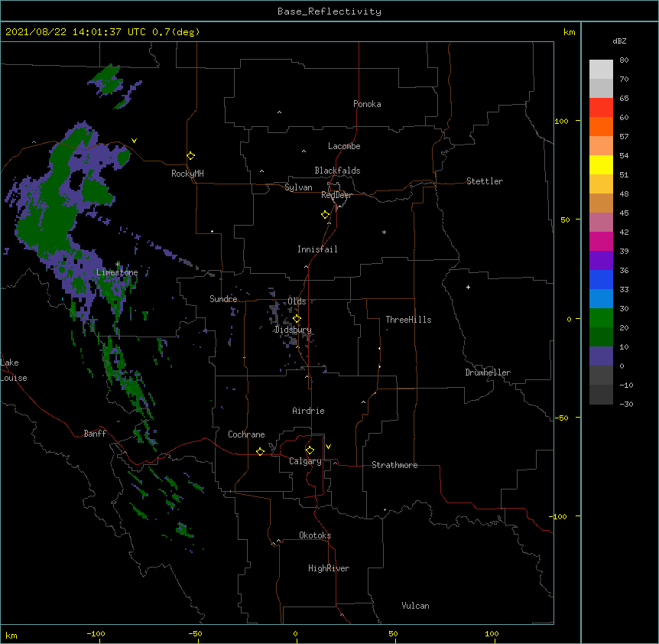Image resolution: width=659 pixels, height=644 pixels.
Task: Click the ThreeHills label
Action: pyautogui.click(x=408, y=320)
